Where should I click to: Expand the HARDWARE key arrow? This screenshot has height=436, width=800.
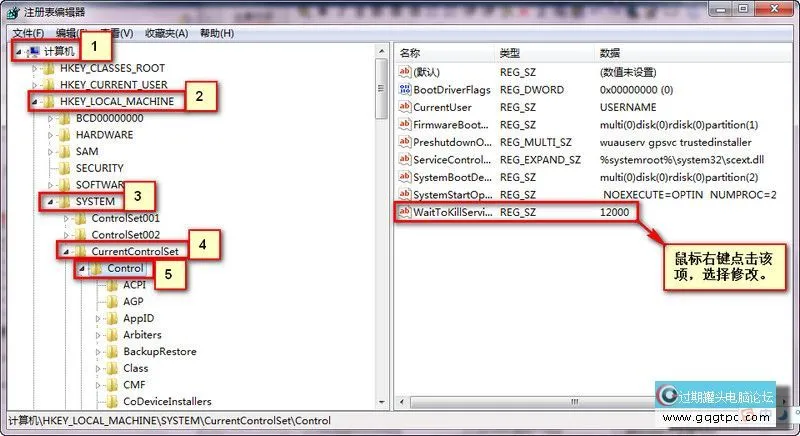tap(51, 135)
